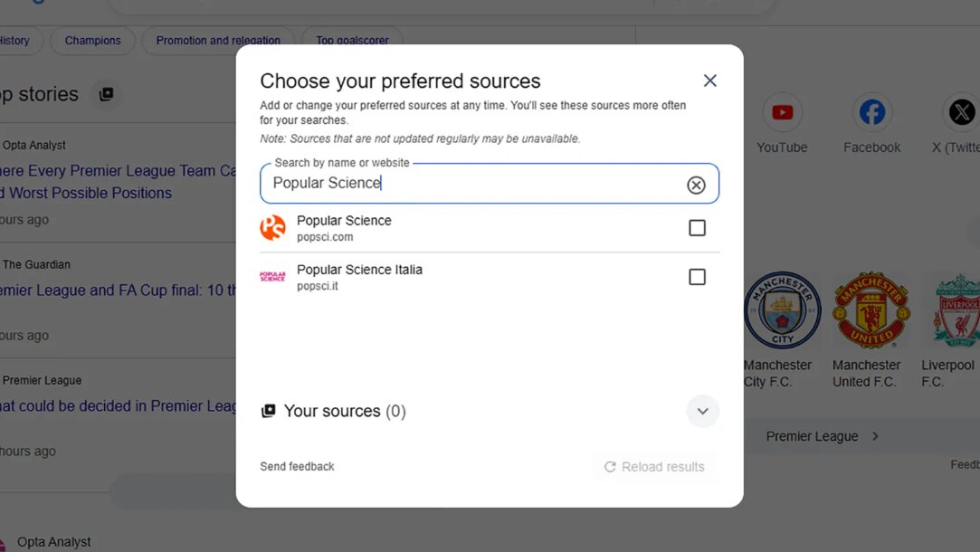Click the Popular Science Italia logo
Screen dimensions: 980x552
point(272,276)
